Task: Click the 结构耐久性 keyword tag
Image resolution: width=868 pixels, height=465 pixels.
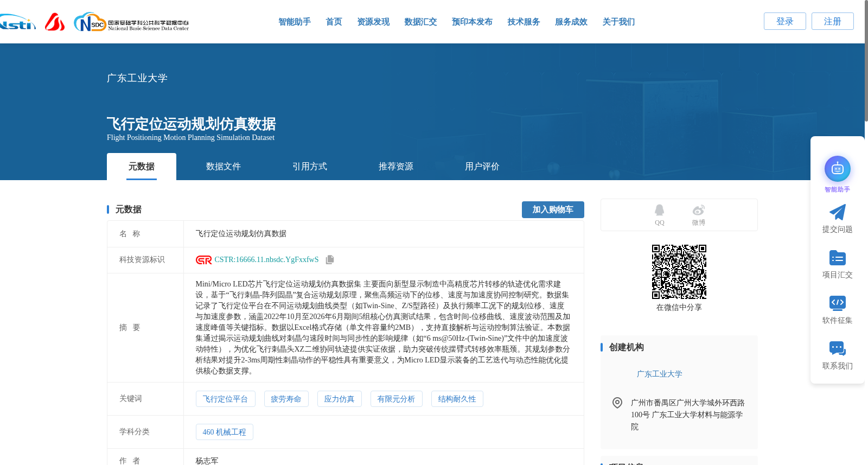Action: [457, 399]
